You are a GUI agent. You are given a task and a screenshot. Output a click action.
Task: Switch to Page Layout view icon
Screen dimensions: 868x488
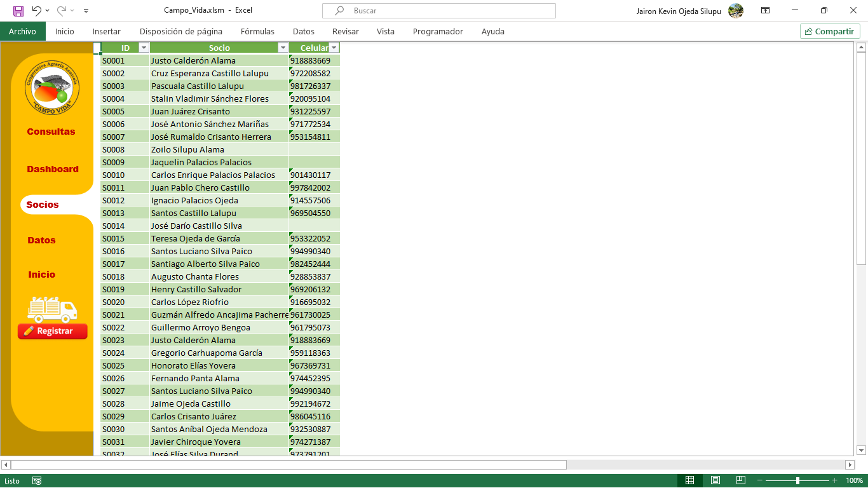(715, 480)
